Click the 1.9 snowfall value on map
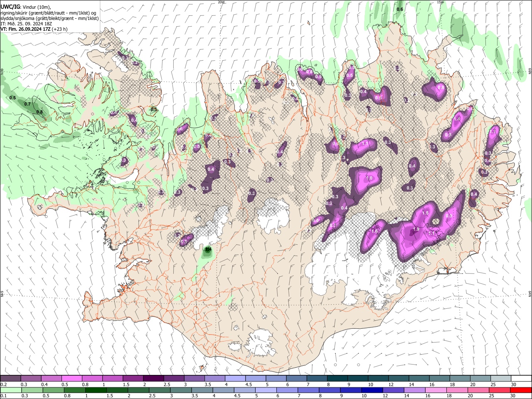The height and width of the screenshot is (399, 532). click(416, 229)
